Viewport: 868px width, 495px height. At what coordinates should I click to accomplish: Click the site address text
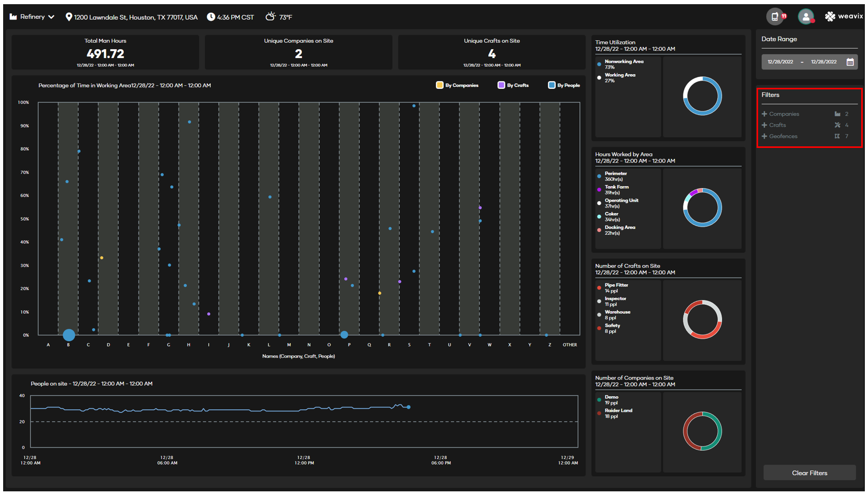[136, 17]
